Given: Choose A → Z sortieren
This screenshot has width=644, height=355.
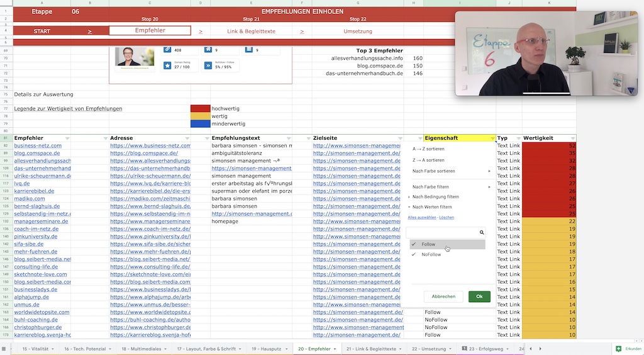Looking at the screenshot, I should [428, 149].
